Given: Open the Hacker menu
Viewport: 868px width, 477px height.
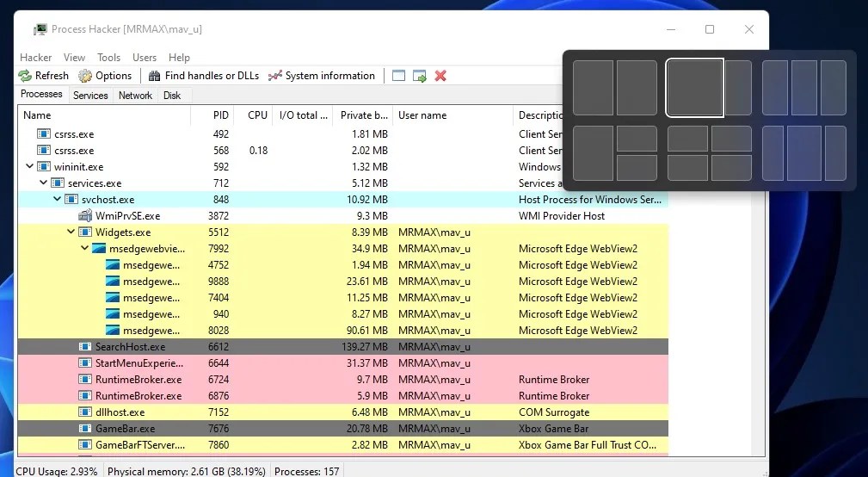Looking at the screenshot, I should (x=35, y=58).
